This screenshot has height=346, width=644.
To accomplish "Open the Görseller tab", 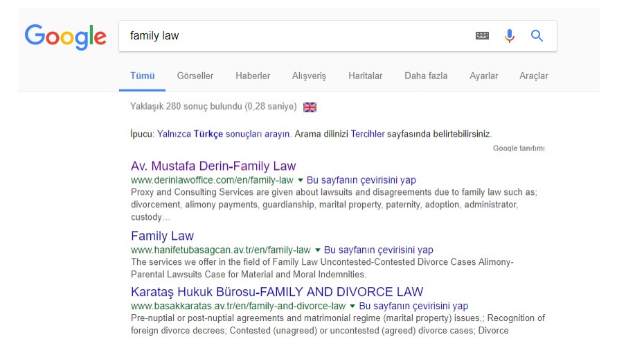I will click(x=195, y=76).
